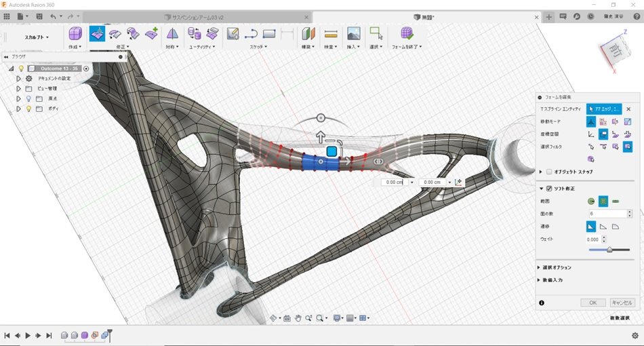Click the Create Sketch icon
This screenshot has width=644, height=346.
pyautogui.click(x=233, y=33)
